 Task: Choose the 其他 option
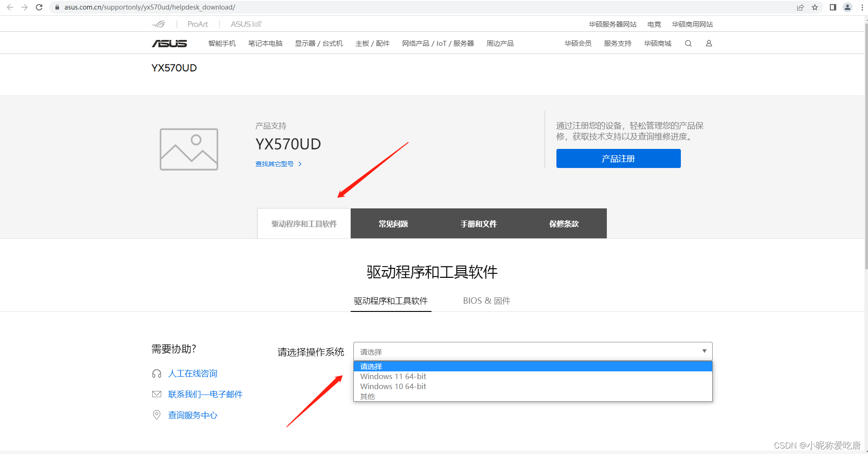[533, 396]
